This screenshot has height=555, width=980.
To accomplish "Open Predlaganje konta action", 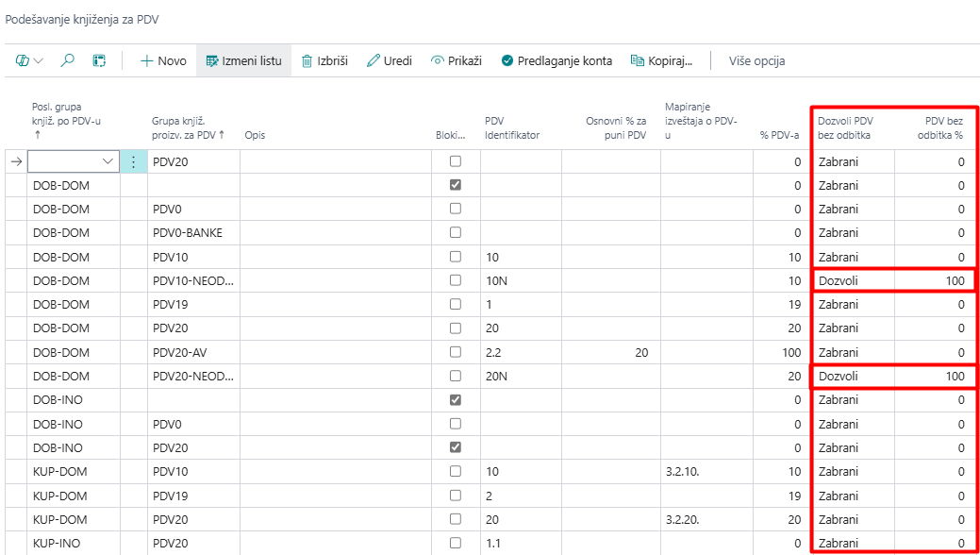I will point(556,60).
